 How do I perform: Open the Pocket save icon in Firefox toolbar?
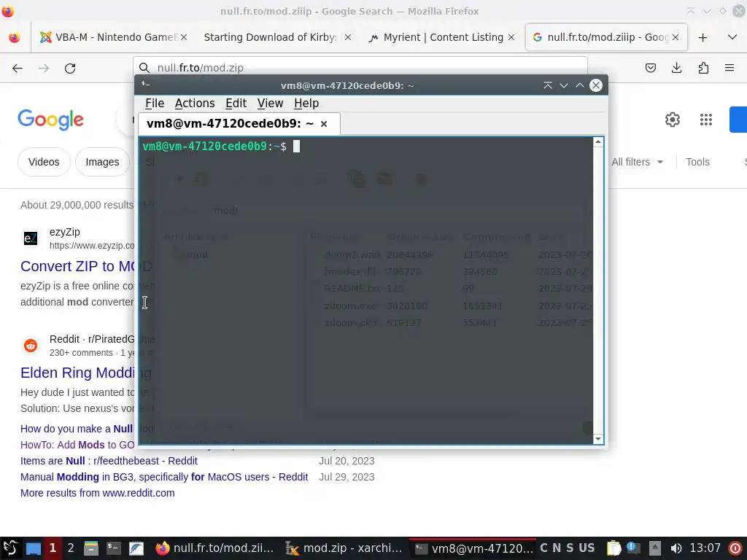(x=650, y=68)
